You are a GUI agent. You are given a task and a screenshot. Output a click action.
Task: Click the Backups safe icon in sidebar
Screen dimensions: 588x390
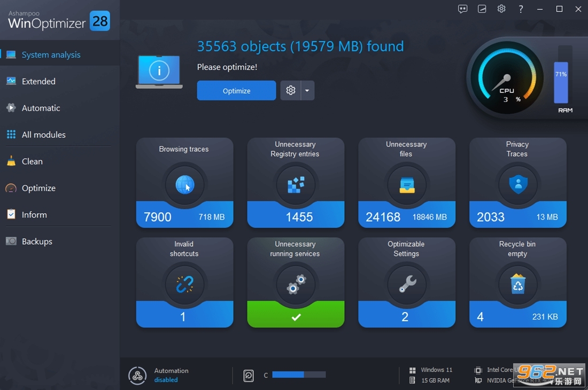(x=11, y=241)
